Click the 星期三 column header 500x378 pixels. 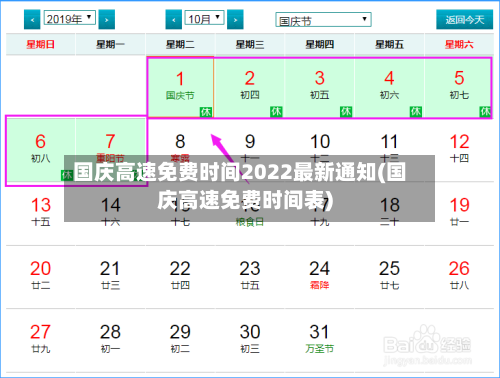click(250, 44)
